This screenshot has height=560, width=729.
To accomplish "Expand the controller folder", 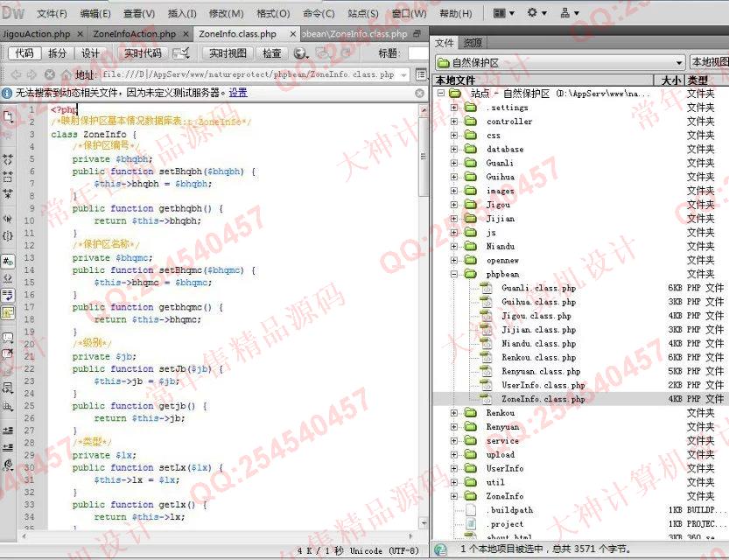I will [454, 122].
